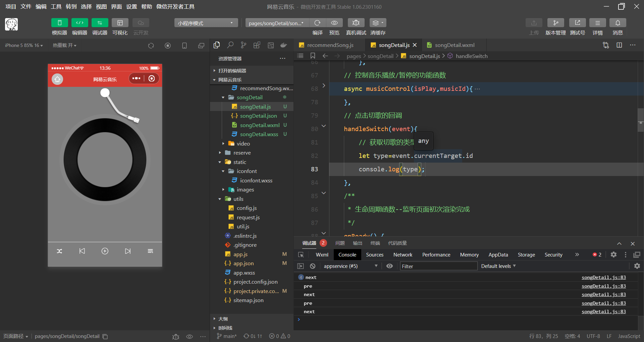Open the visualization panel button

point(120,23)
